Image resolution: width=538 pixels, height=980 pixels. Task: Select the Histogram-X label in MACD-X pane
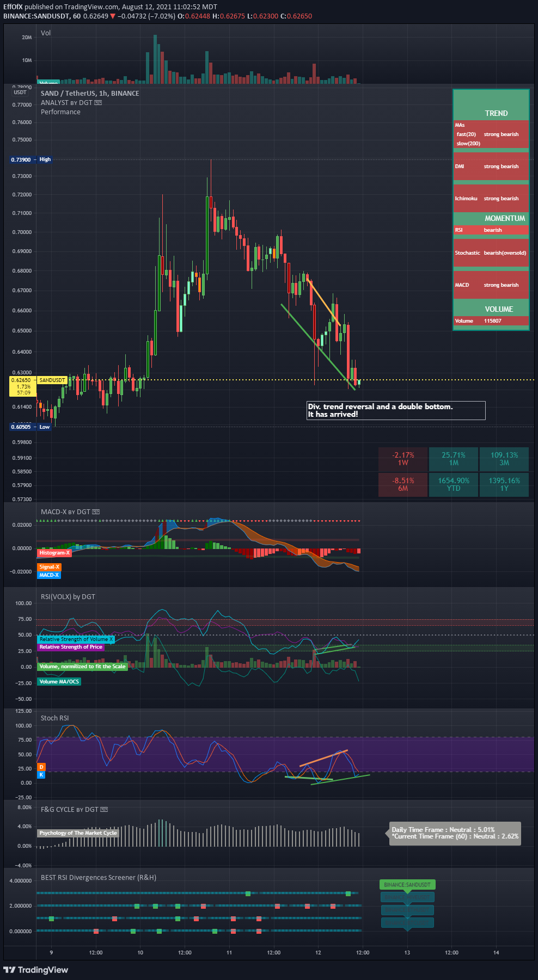54,553
